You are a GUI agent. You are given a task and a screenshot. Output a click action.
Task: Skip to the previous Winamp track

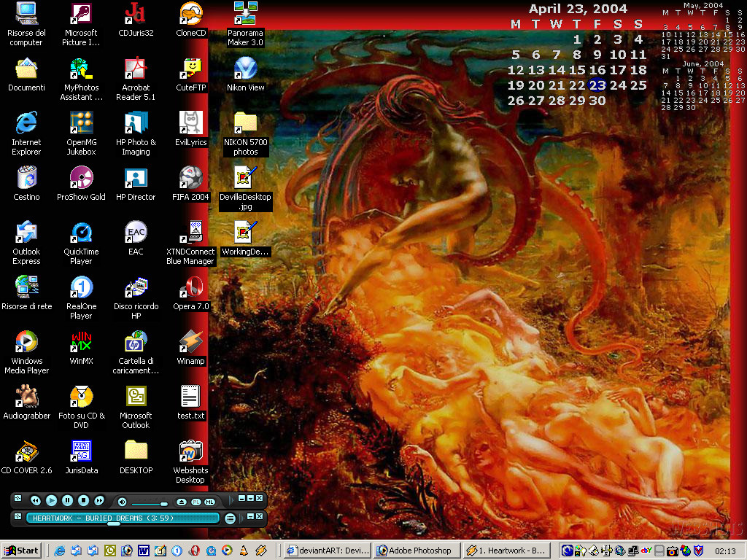pyautogui.click(x=35, y=500)
